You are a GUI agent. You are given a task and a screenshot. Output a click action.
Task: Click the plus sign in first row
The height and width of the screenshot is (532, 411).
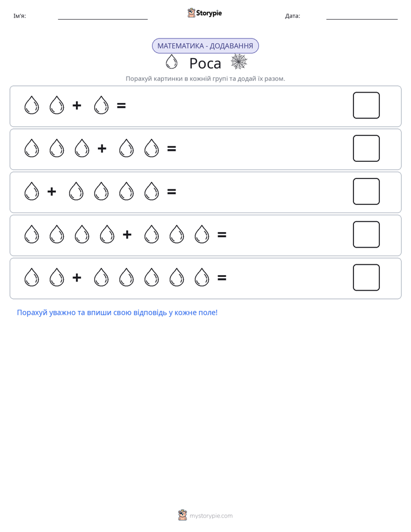tap(77, 105)
